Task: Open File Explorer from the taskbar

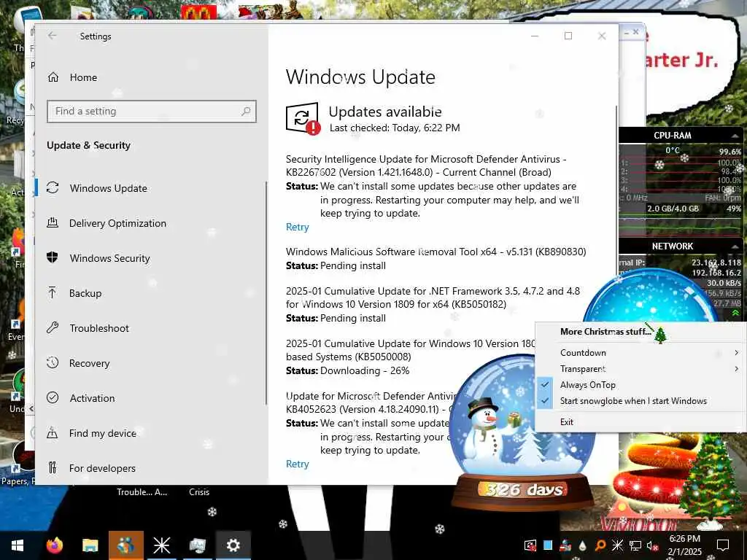Action: pos(90,545)
